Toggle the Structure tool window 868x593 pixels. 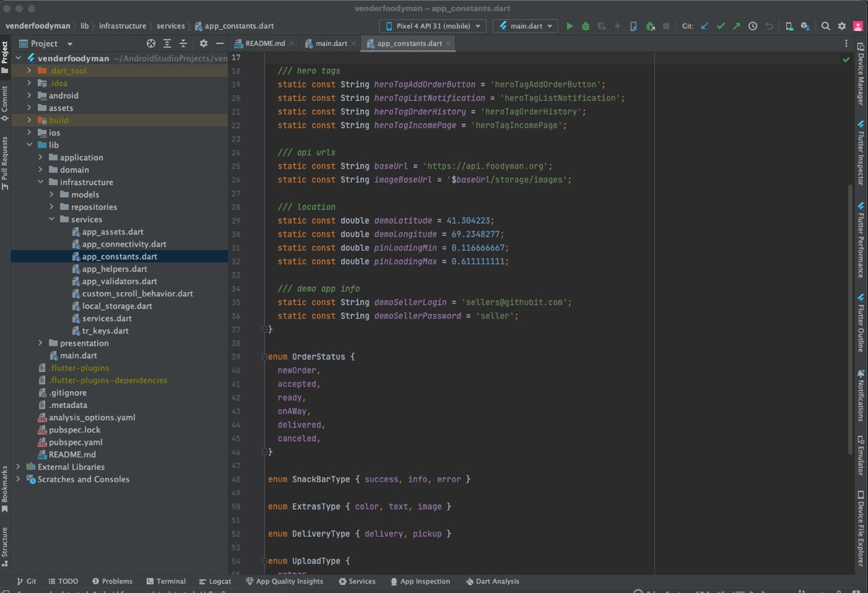(5, 546)
